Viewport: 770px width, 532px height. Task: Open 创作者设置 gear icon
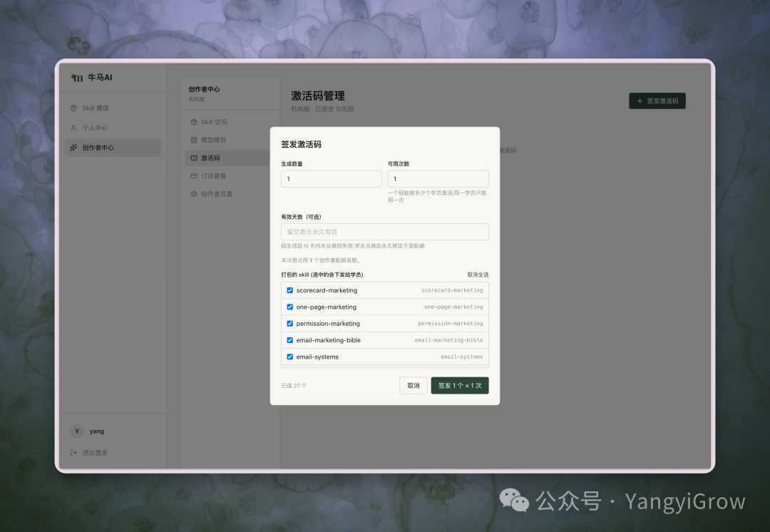click(x=194, y=194)
